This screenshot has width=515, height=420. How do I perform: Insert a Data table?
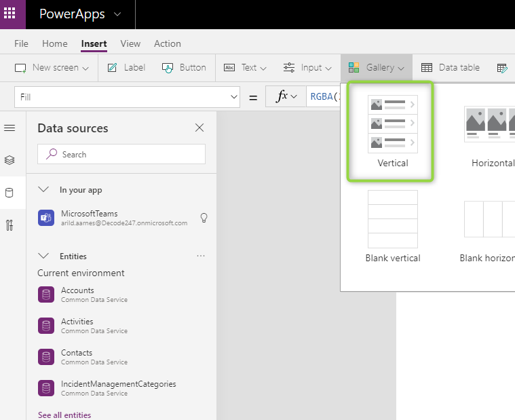pyautogui.click(x=451, y=68)
